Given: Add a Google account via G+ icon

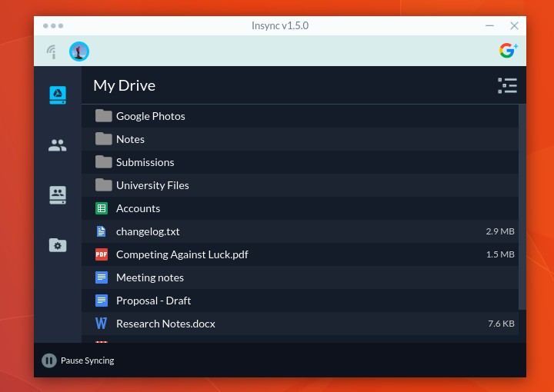Looking at the screenshot, I should click(509, 51).
